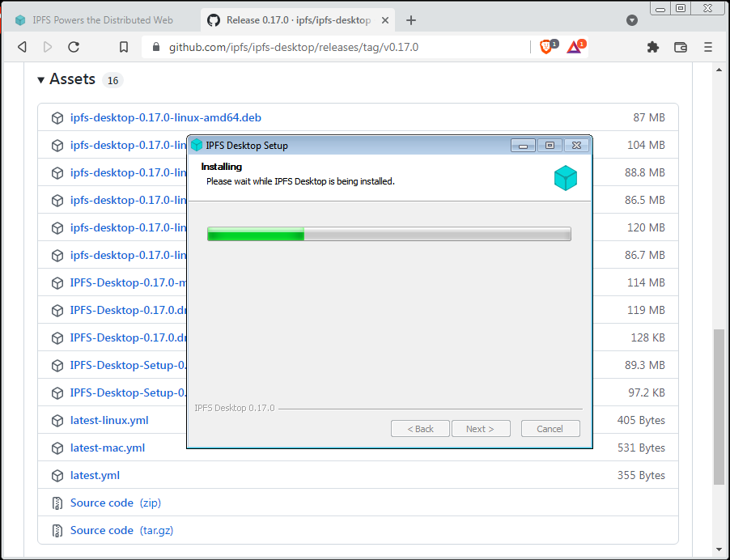Screen dimensions: 730x560
Task: Select the Release 0.17.0 ipfs-desktop tab
Action: coord(298,20)
